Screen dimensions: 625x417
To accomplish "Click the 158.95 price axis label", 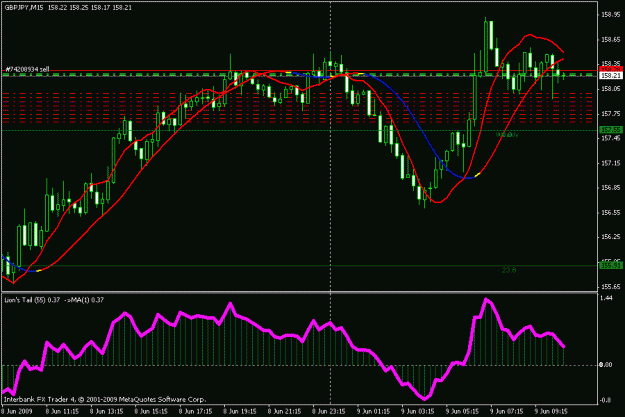I will point(611,15).
